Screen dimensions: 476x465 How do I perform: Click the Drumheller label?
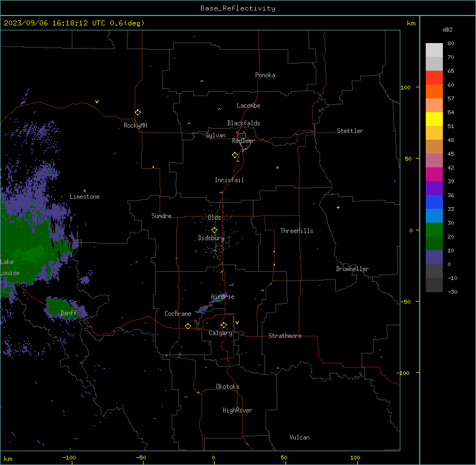pyautogui.click(x=352, y=269)
